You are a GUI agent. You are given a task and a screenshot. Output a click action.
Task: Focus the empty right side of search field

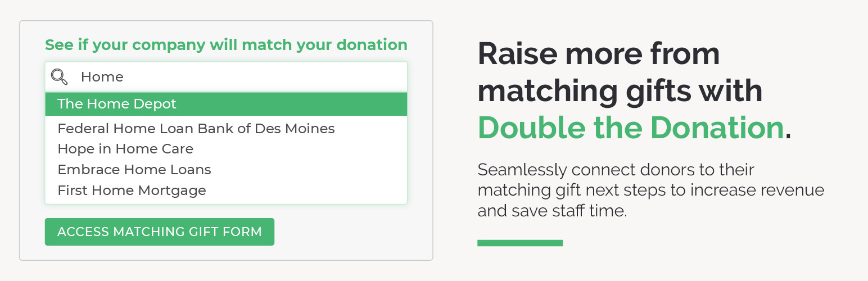pos(270,77)
